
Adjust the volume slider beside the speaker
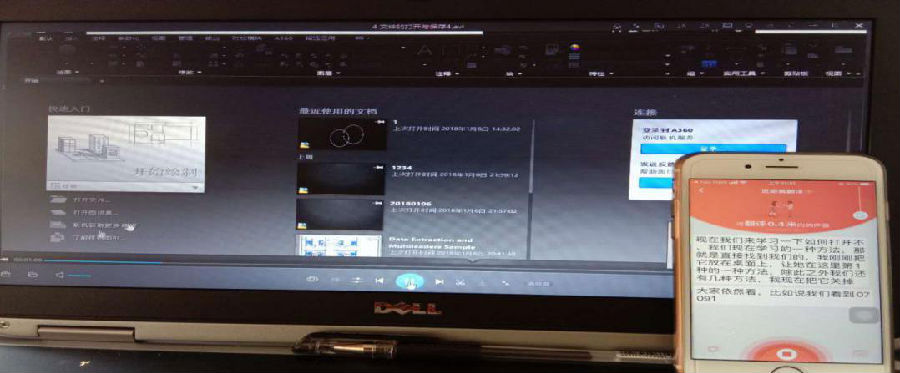coord(79,276)
